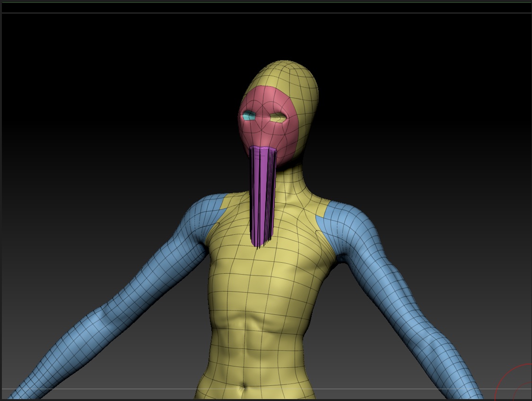Screen dimensions: 532x401
Task: Select the cyan eye socket polygroup
Action: pyautogui.click(x=249, y=116)
